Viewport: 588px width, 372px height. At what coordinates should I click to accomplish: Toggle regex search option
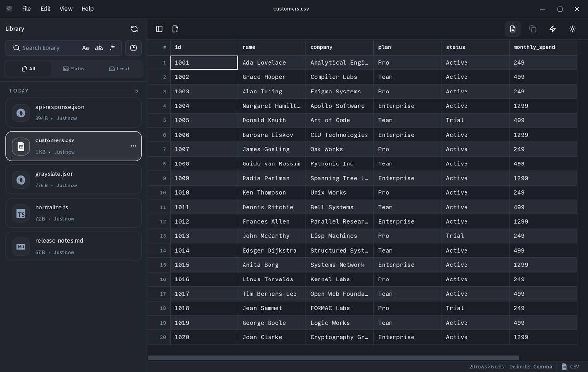[113, 48]
